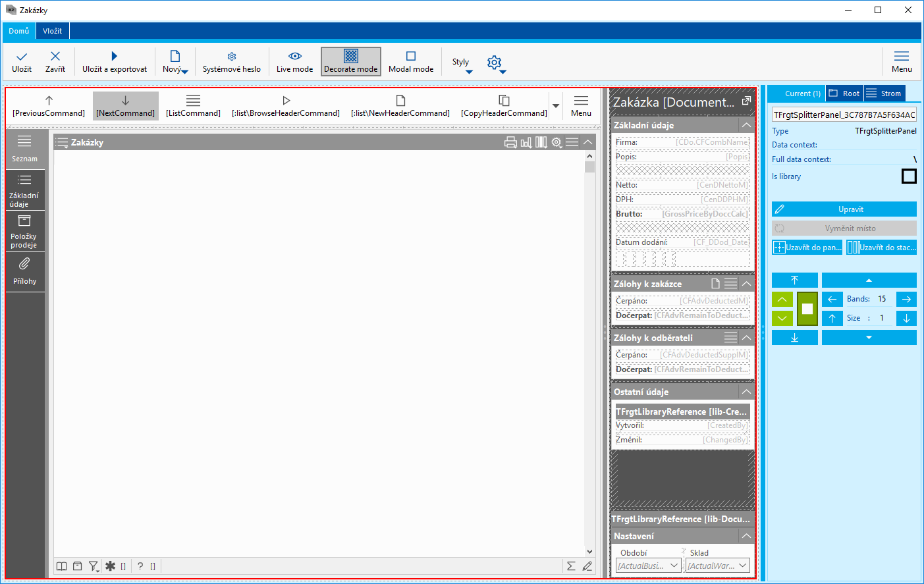924x584 pixels.
Task: Click the TFrgtSplitterPanel name input field
Action: pos(844,115)
